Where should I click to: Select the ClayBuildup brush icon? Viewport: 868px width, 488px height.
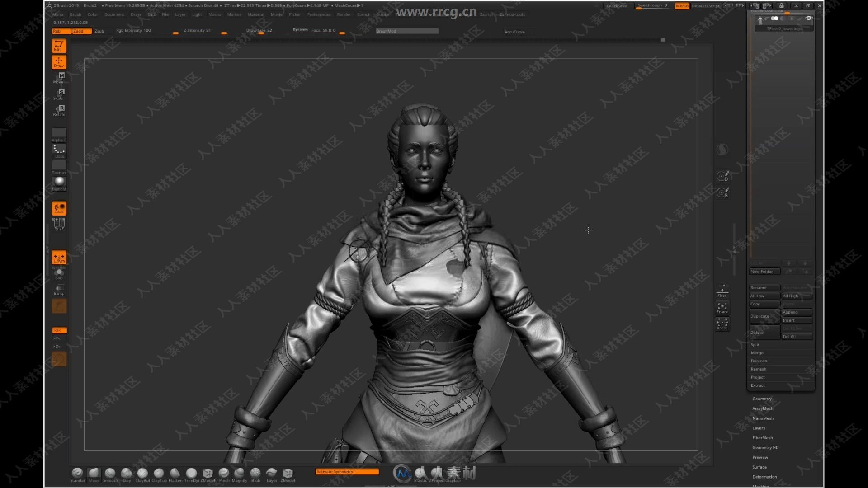[x=142, y=473]
